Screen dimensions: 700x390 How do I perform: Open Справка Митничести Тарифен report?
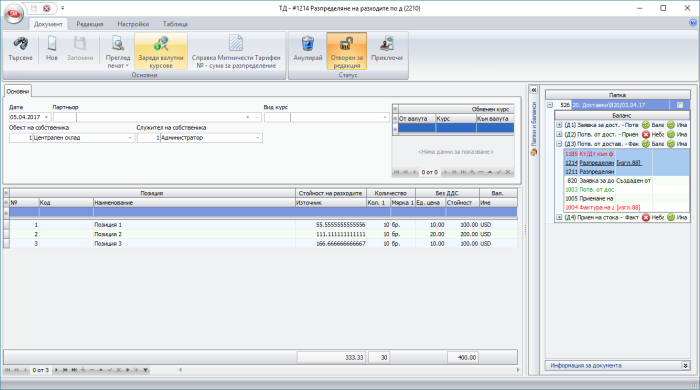pos(236,44)
